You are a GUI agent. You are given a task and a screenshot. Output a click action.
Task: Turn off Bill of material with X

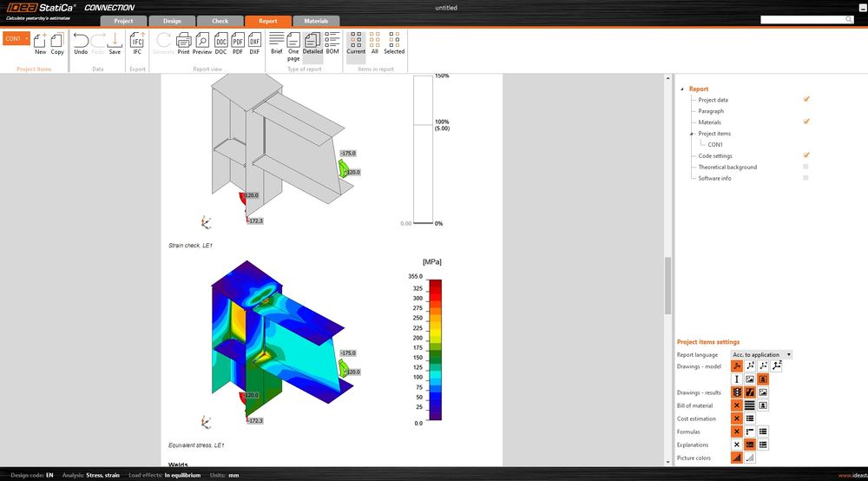(737, 405)
